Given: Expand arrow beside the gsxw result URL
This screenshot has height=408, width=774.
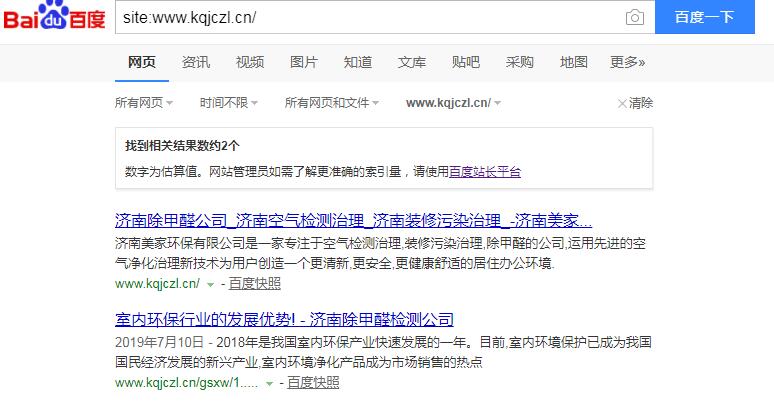Looking at the screenshot, I should (270, 384).
